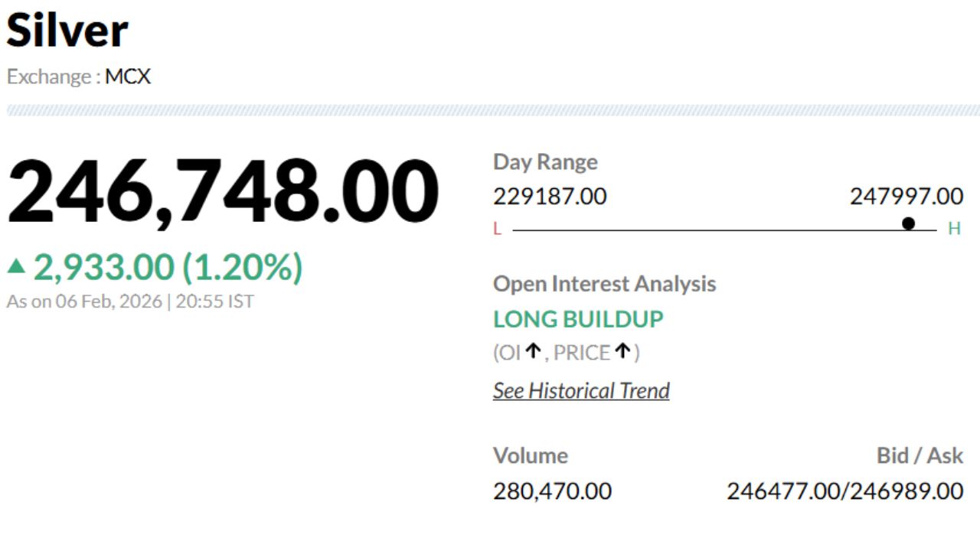This screenshot has width=980, height=551.
Task: Click the red L low marker
Action: pos(498,229)
